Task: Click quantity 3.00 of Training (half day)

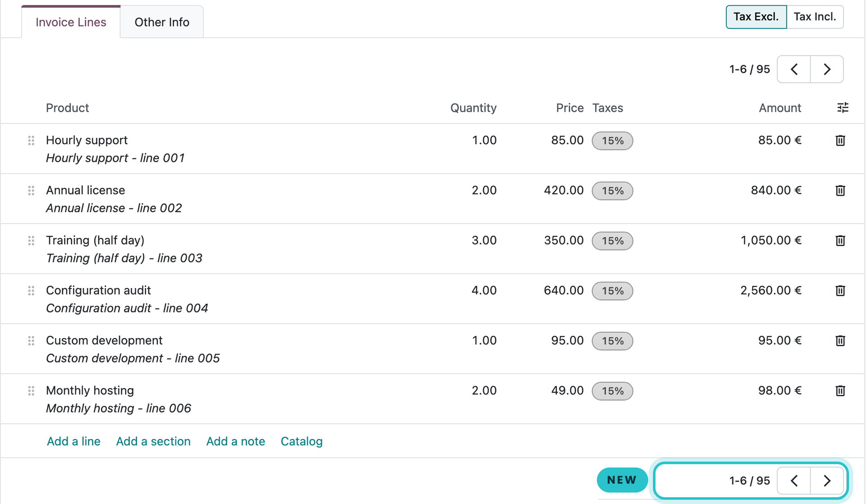Action: tap(484, 240)
